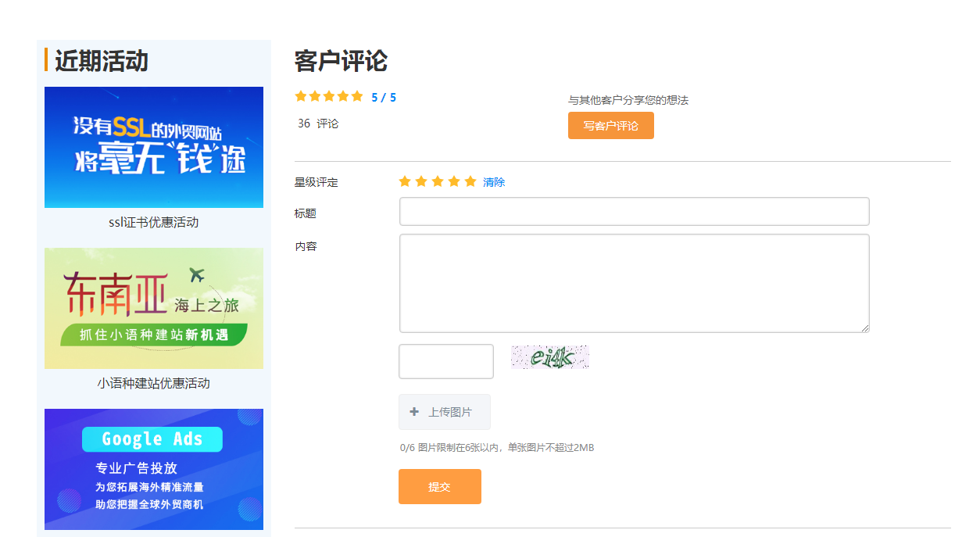The width and height of the screenshot is (980, 537).
Task: Toggle a one-star rating selection
Action: point(405,181)
